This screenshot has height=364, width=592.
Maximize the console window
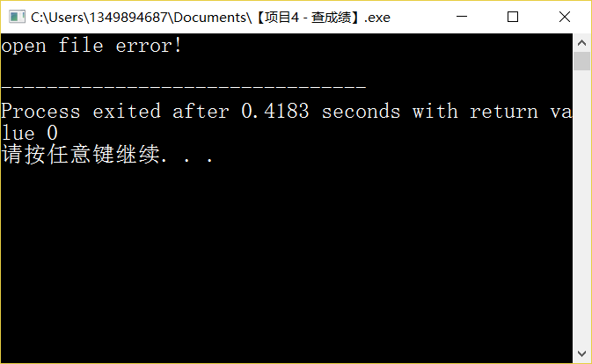(512, 17)
